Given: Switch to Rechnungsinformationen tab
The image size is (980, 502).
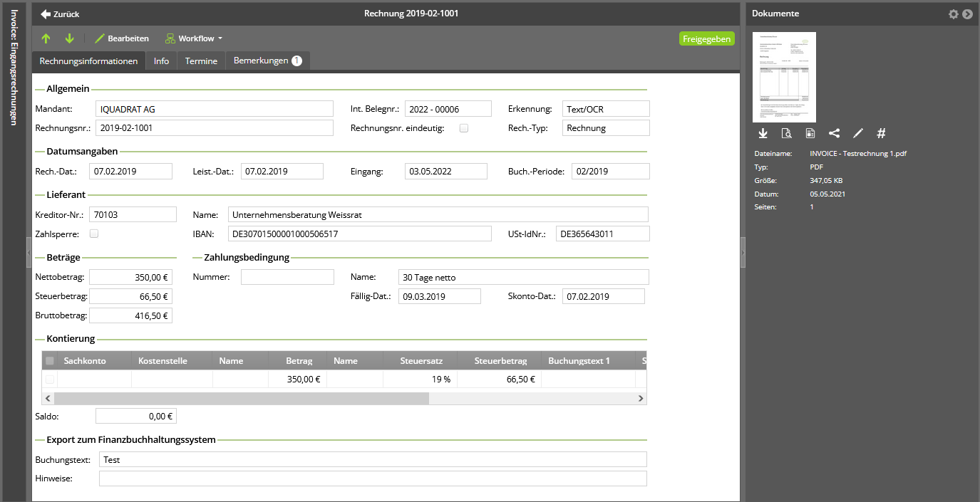Looking at the screenshot, I should tap(88, 61).
